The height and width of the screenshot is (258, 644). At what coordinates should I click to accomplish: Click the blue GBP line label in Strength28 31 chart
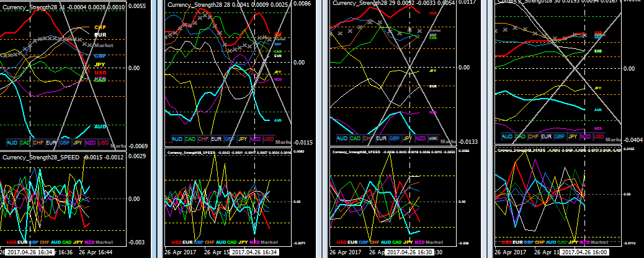click(100, 56)
